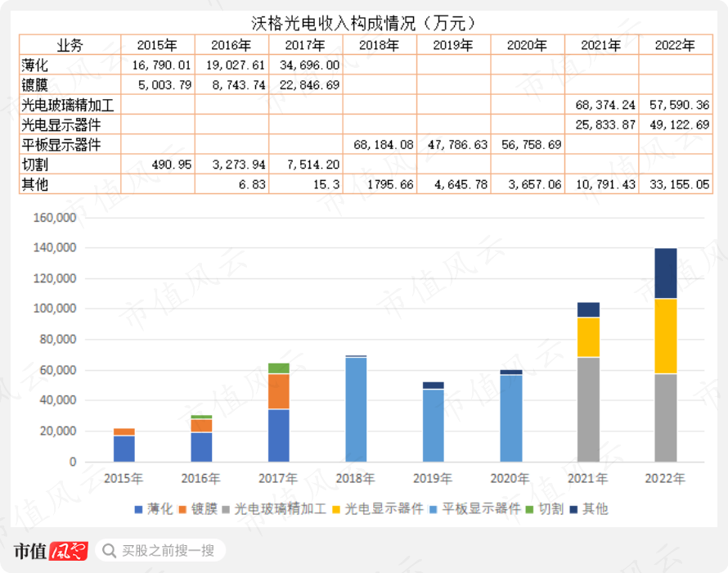
Task: Click the value 47,786.63 cell
Action: 454,145
